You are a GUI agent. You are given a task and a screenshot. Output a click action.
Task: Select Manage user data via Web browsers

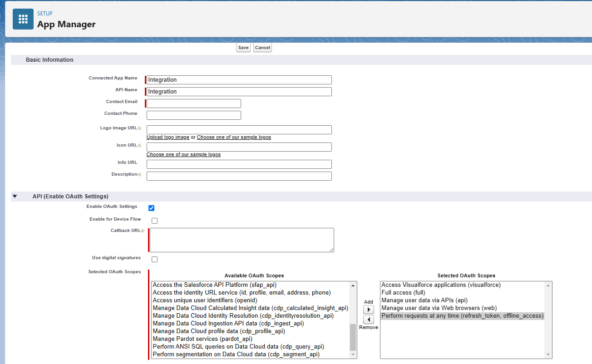463,308
